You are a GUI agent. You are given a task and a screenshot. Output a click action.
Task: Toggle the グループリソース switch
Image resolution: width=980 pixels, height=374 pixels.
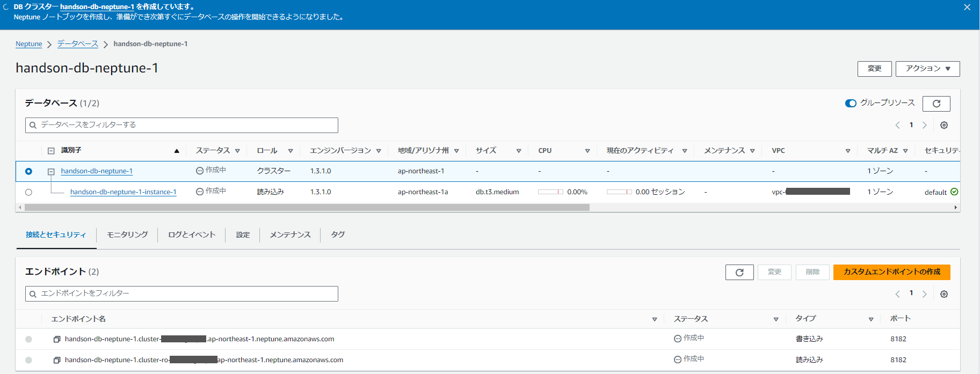point(851,103)
